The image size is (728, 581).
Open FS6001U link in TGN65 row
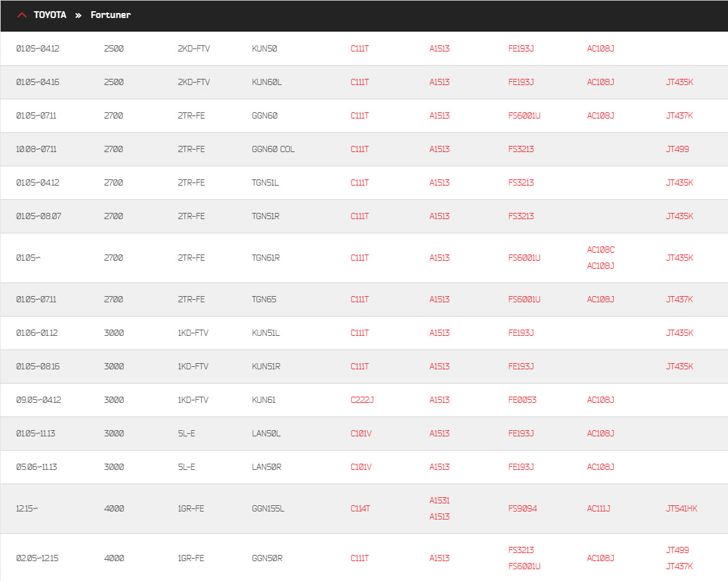coord(524,300)
